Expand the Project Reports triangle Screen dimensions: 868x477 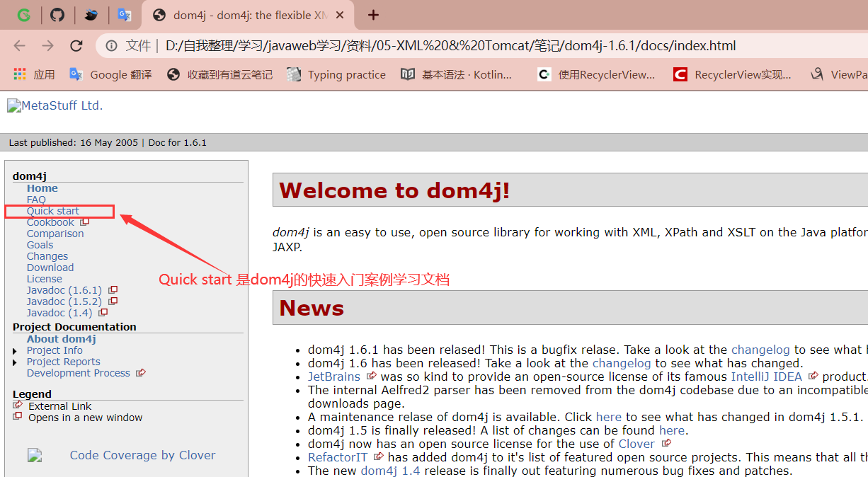click(15, 362)
